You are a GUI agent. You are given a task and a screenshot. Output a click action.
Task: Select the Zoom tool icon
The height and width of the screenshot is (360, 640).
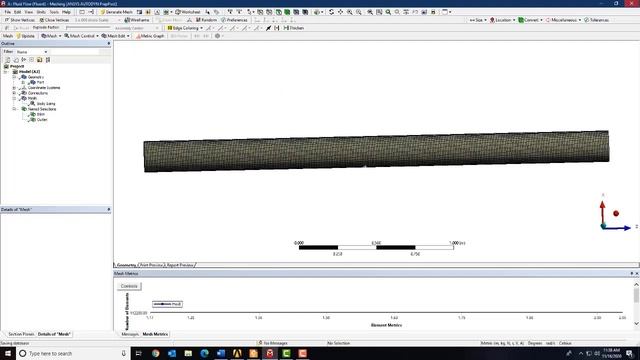point(350,12)
